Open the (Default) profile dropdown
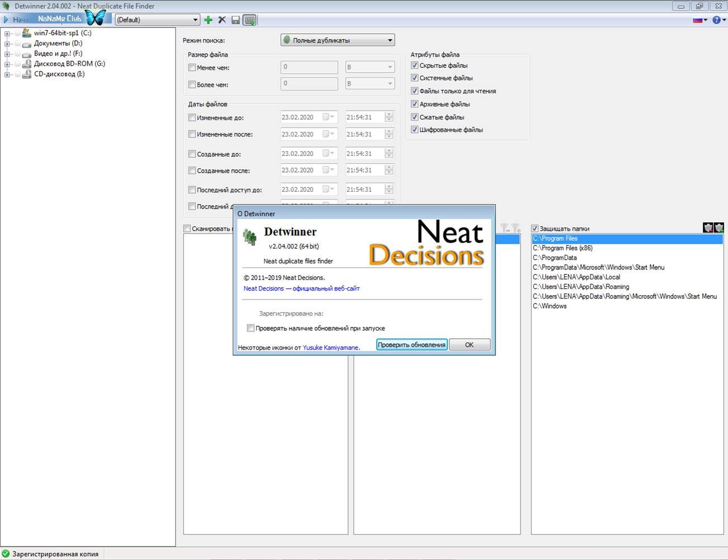The height and width of the screenshot is (560, 728). 157,20
